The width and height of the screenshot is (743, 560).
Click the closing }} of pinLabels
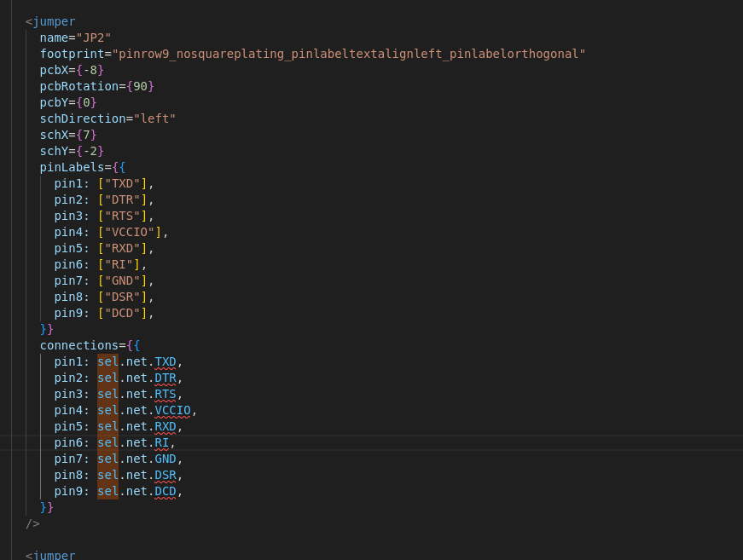47,329
